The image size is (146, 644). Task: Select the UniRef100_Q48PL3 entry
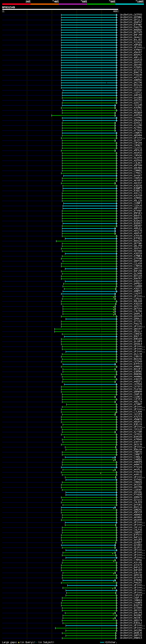(x=131, y=314)
